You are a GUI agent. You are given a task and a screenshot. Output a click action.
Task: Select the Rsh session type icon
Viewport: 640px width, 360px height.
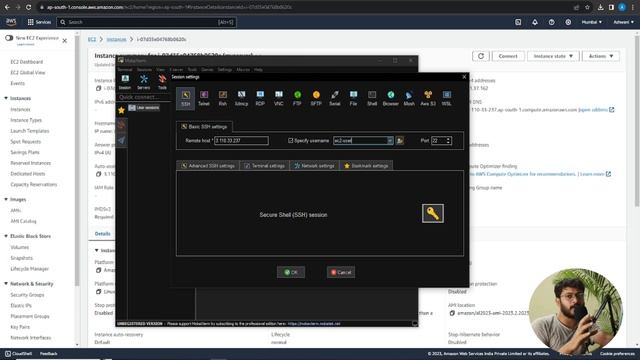222,98
